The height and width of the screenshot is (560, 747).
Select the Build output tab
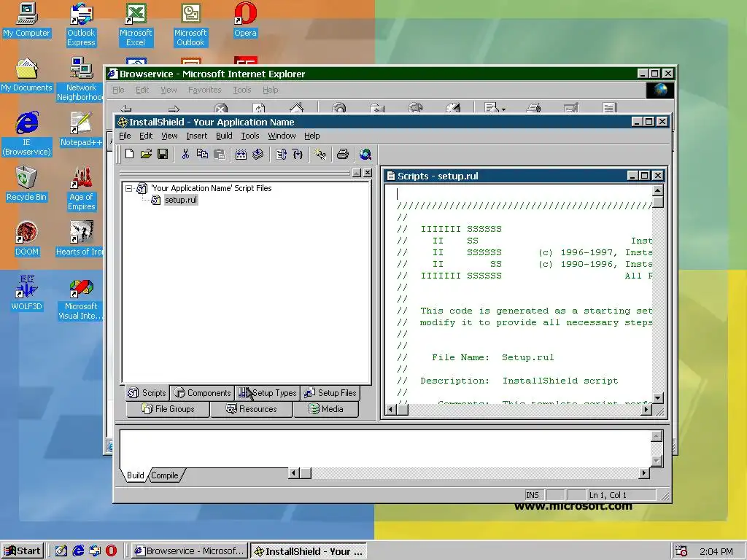[135, 475]
